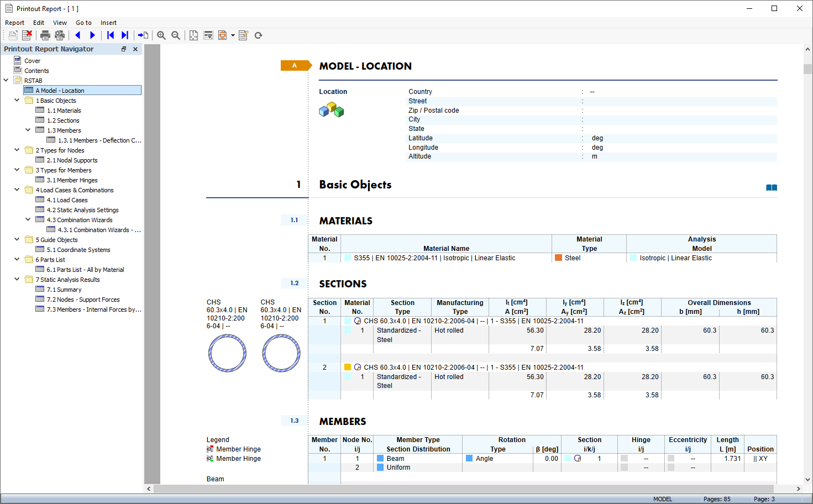Navigate to the first report page

click(x=110, y=35)
